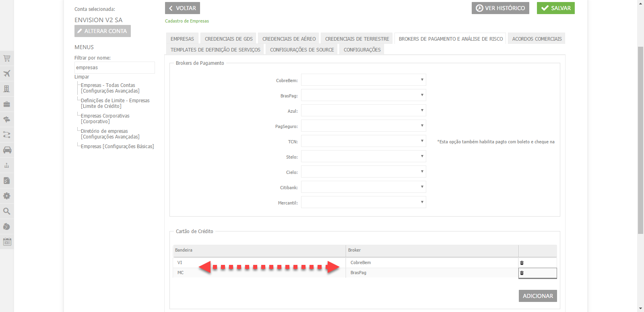Open the pie chart reports sidebar icon
The width and height of the screenshot is (644, 312).
[x=7, y=227]
